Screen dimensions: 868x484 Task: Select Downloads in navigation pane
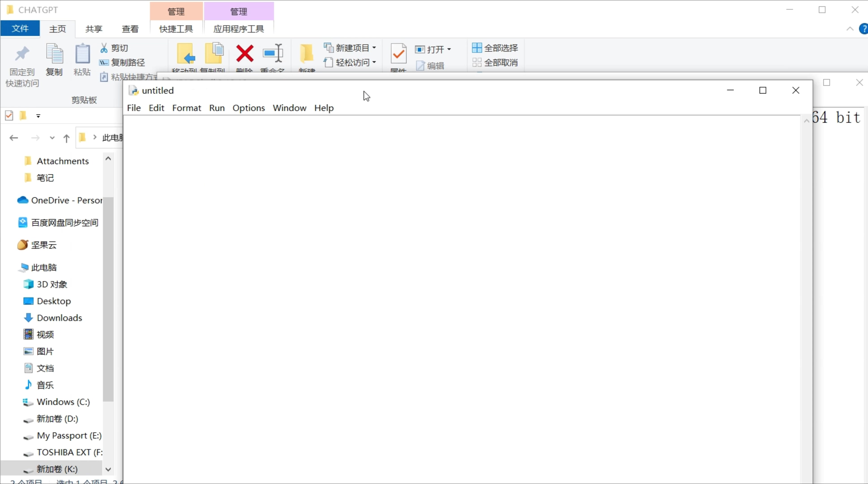[59, 318]
